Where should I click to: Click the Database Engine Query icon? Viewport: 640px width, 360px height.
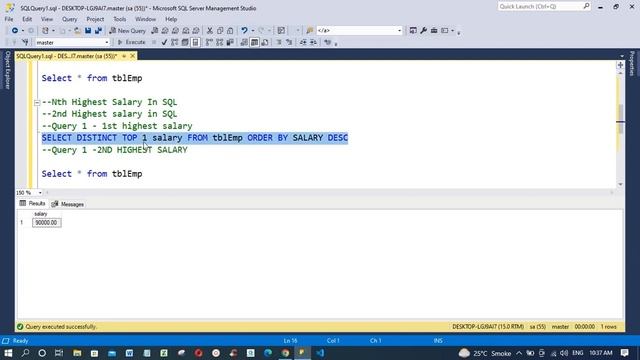[x=155, y=31]
